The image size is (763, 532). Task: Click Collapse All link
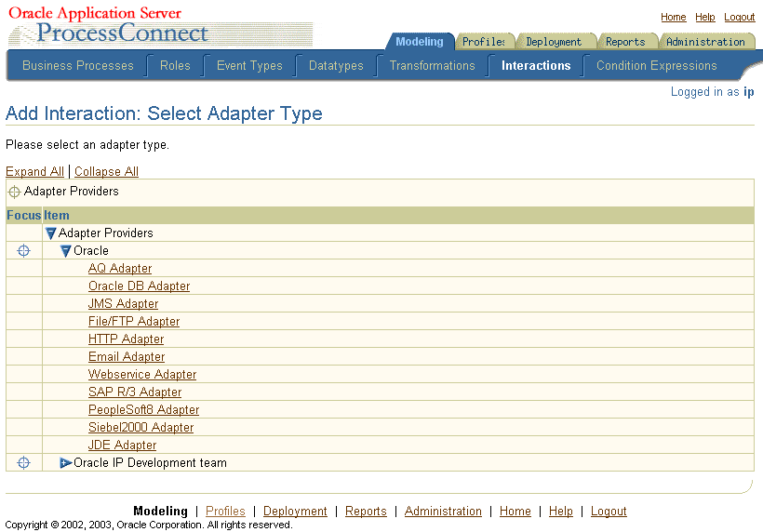(x=107, y=172)
